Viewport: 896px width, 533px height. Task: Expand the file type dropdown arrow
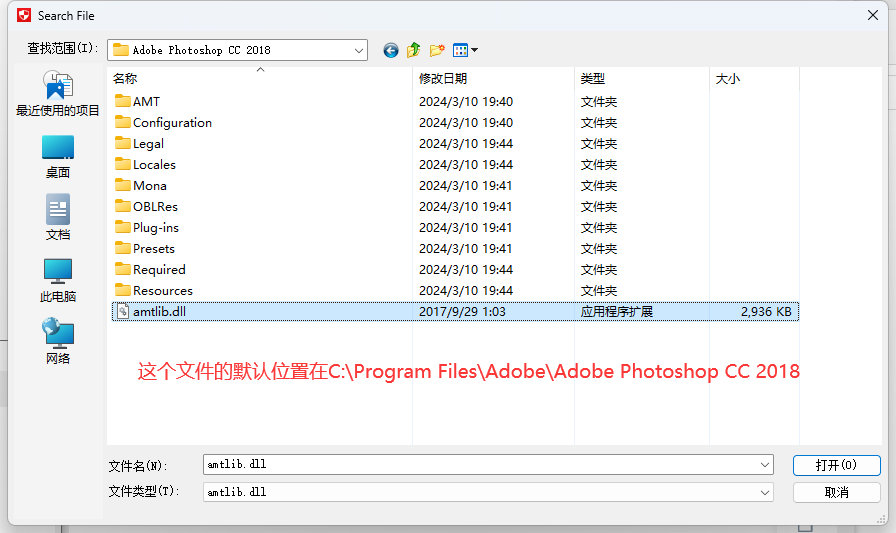(x=765, y=492)
